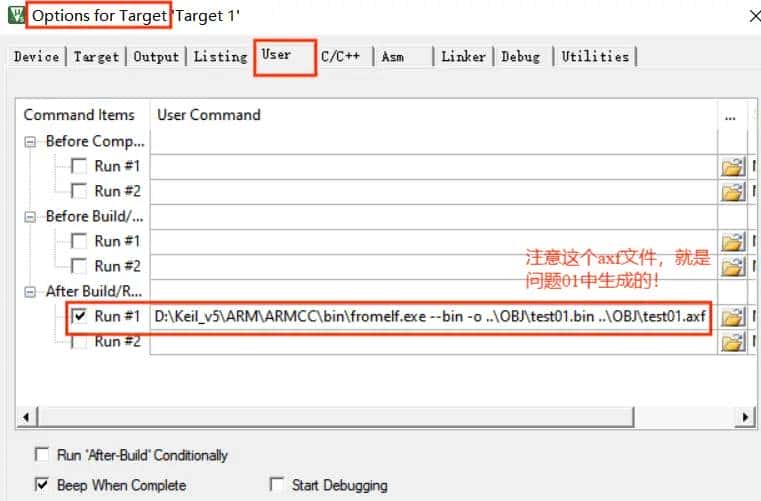Collapse the After Build tree group
This screenshot has width=761, height=501.
click(x=31, y=291)
